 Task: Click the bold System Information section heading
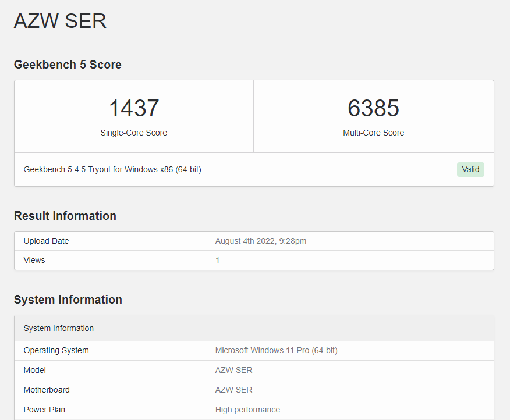coord(68,300)
